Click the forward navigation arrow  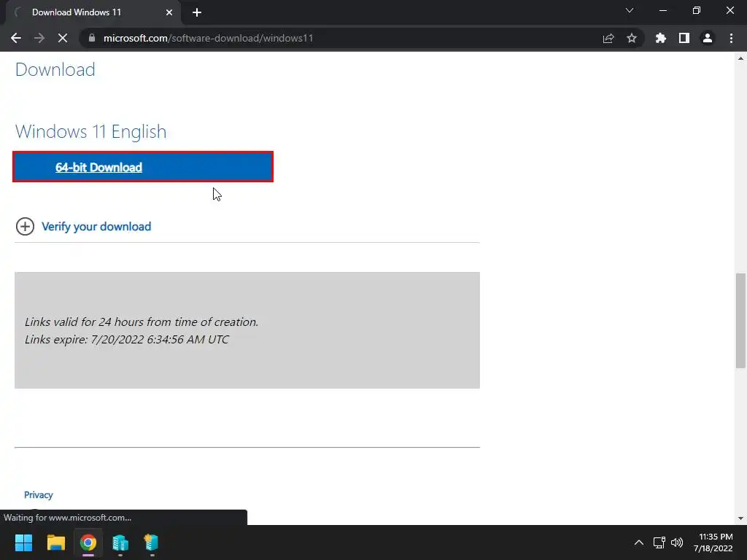tap(39, 38)
